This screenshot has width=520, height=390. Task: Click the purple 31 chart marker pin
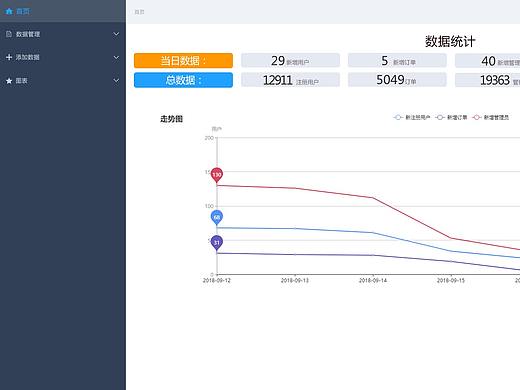click(217, 243)
